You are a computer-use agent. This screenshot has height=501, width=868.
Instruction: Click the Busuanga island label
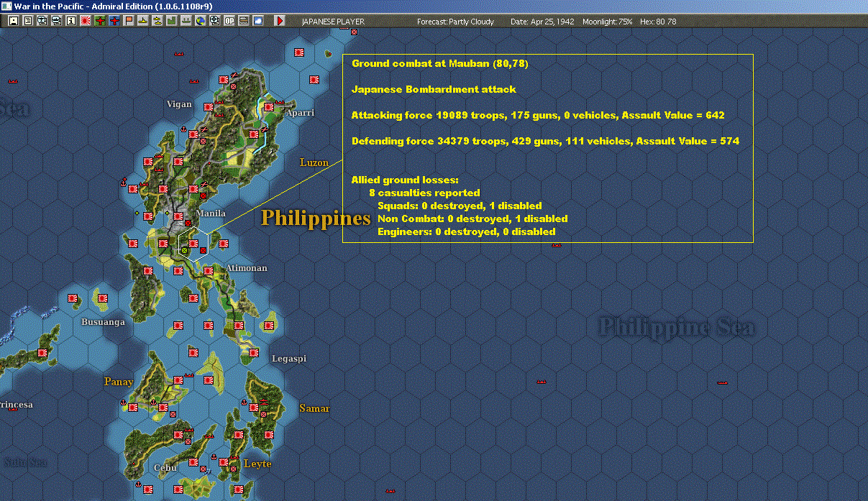pos(103,322)
